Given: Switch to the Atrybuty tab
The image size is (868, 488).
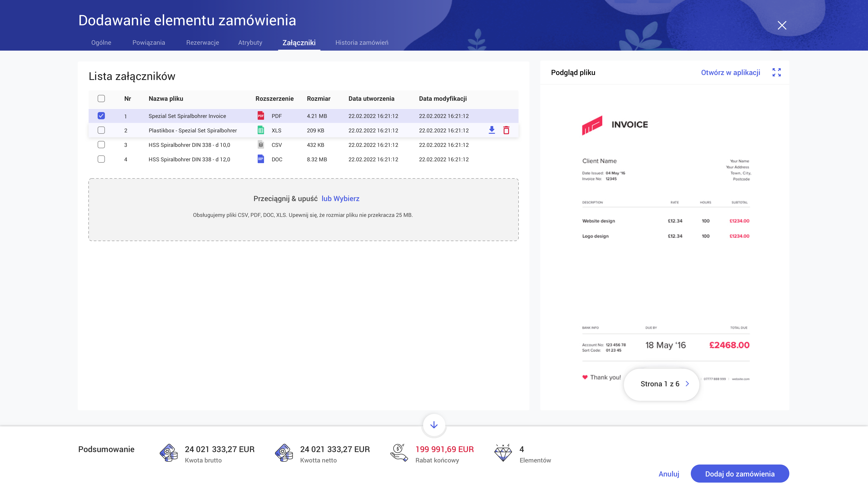Looking at the screenshot, I should [x=250, y=42].
